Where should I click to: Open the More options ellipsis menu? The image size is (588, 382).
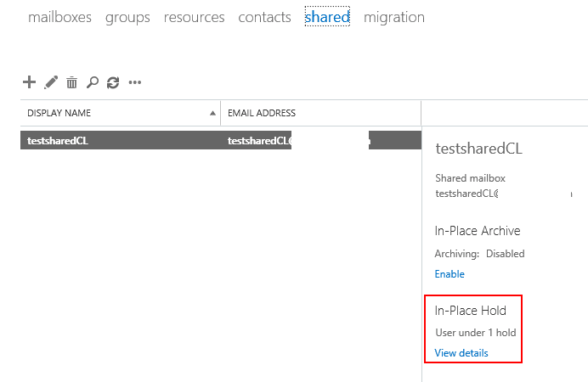(134, 82)
